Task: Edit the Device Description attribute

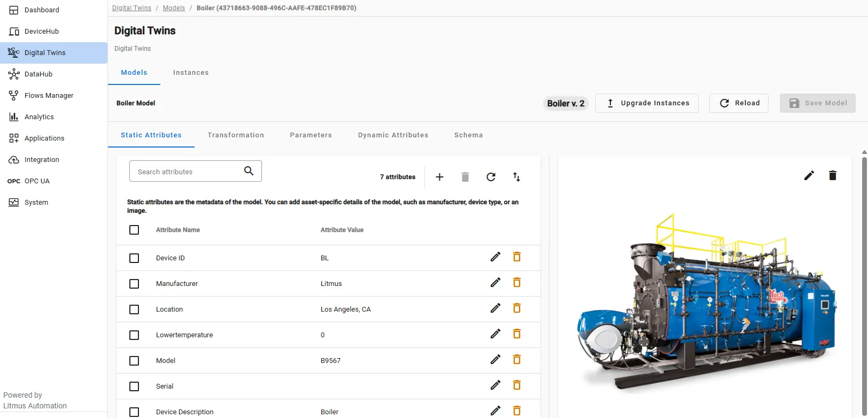Action: [x=495, y=411]
